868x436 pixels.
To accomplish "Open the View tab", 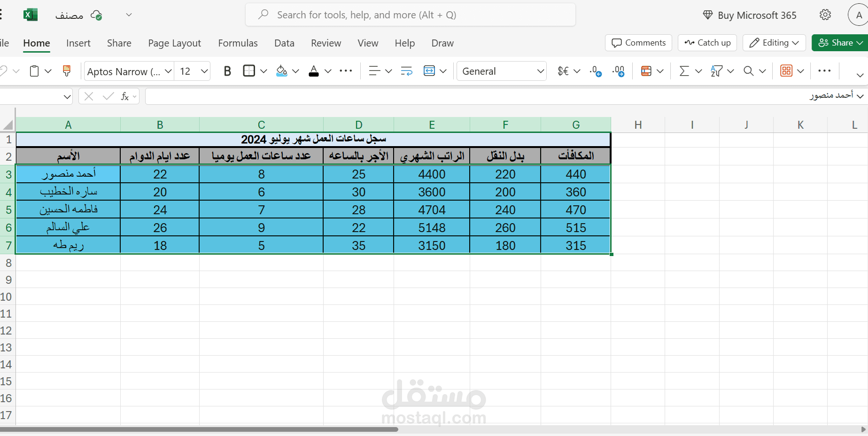I will click(368, 43).
